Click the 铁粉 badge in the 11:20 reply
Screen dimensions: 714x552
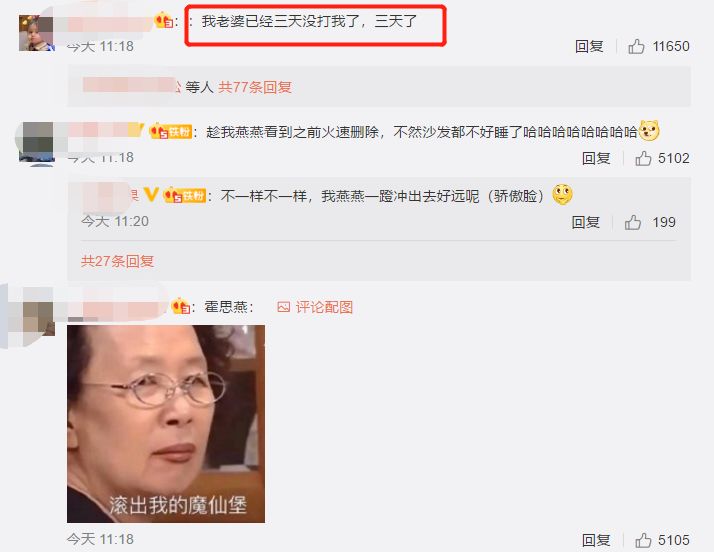click(184, 195)
